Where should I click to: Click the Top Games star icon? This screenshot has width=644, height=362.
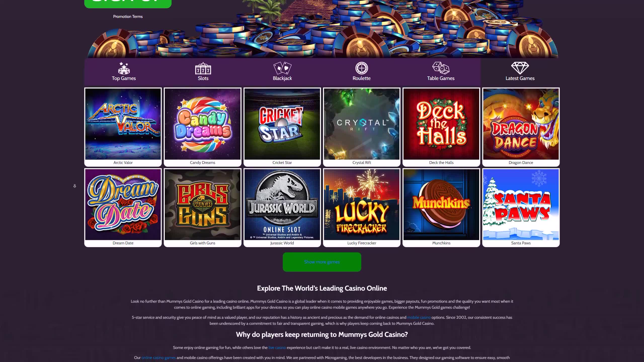[124, 68]
